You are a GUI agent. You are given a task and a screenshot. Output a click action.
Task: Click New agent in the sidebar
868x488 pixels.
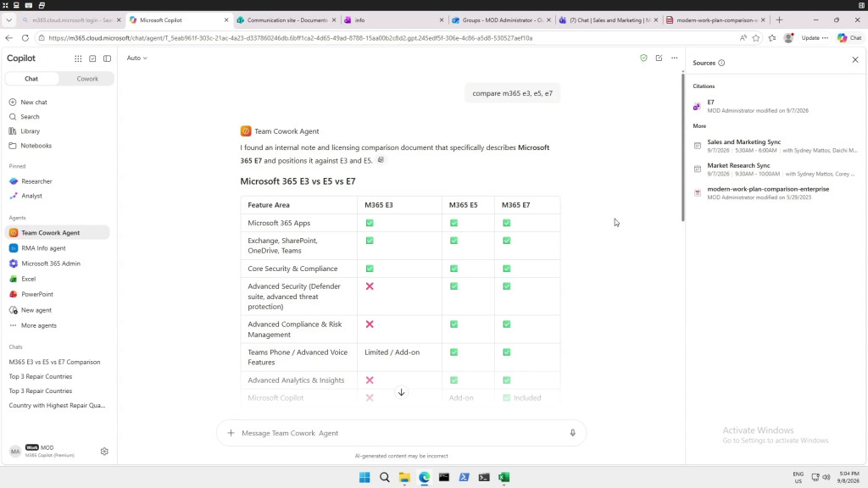coord(36,310)
